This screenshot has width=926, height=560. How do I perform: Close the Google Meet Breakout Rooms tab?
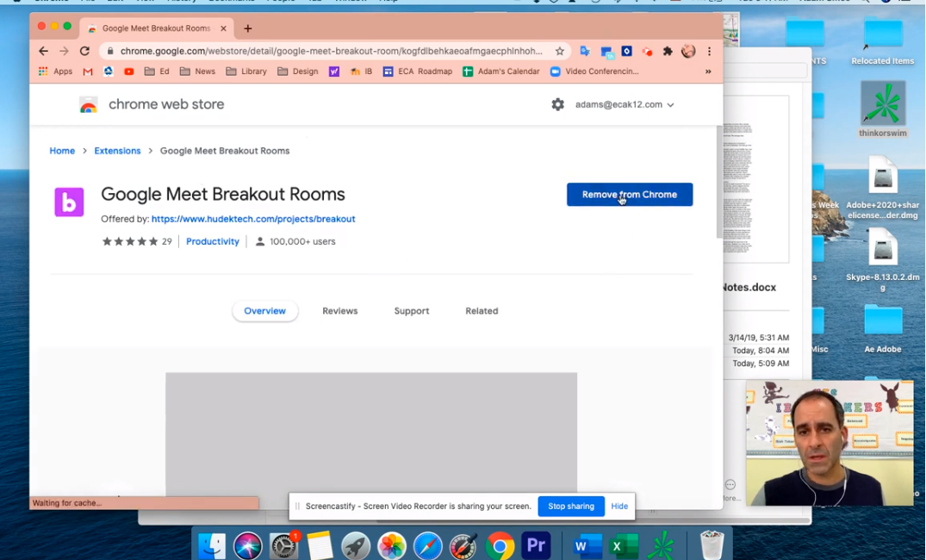223,28
